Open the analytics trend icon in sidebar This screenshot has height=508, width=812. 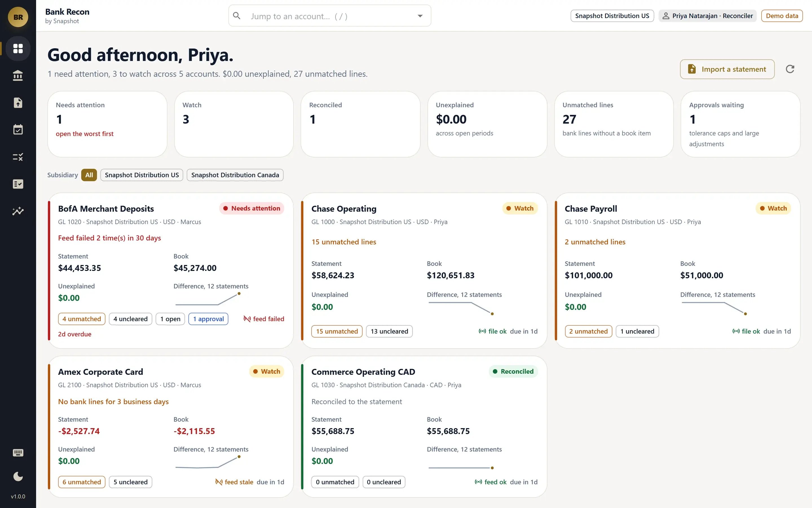tap(18, 211)
